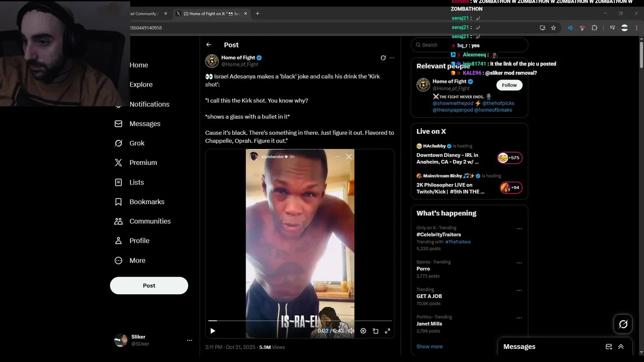This screenshot has height=362, width=644.
Task: Open the @theonpaperpod mention link
Action: [452, 110]
